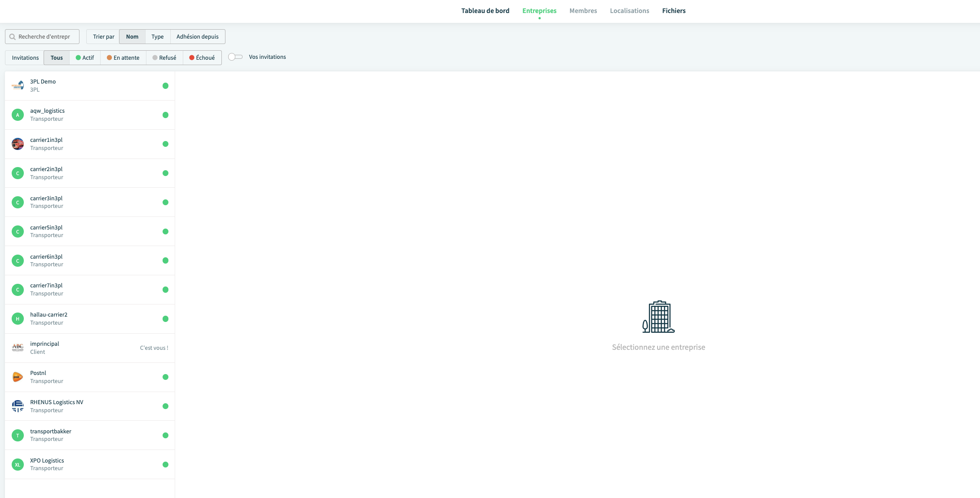Select the aqw_logistics name text
Image resolution: width=980 pixels, height=498 pixels.
click(x=47, y=111)
